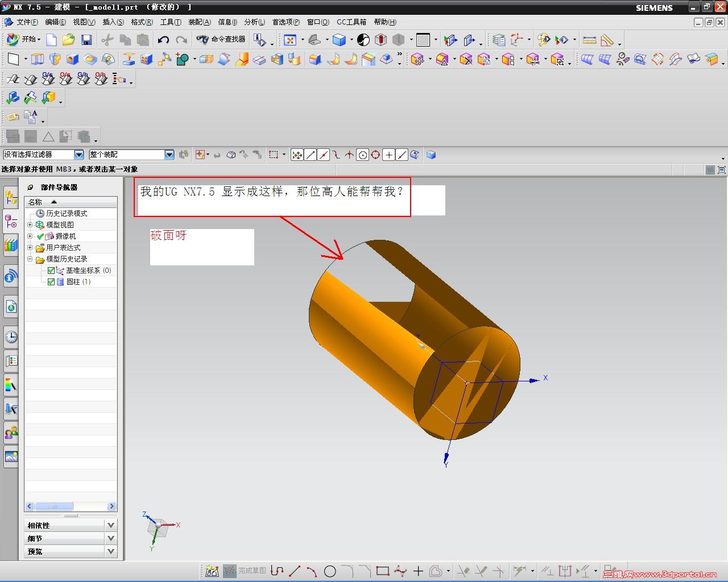Open the Reuse Library sidebar tab
728x582 pixels.
[11, 245]
